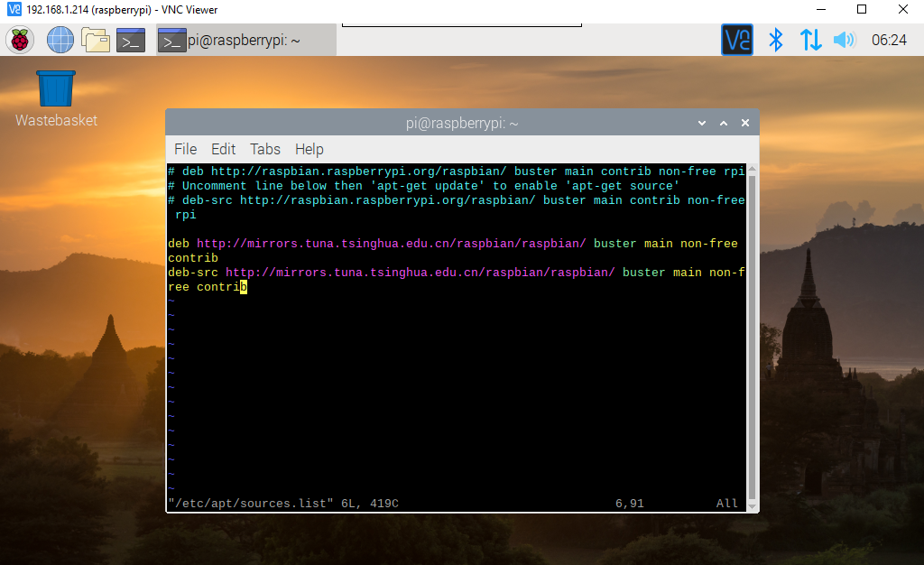This screenshot has height=565, width=924.
Task: Select the Wastebasket desktop icon
Action: tap(56, 99)
